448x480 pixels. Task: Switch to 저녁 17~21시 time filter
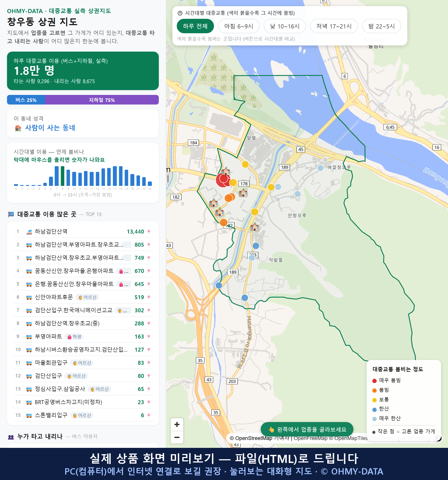point(334,26)
